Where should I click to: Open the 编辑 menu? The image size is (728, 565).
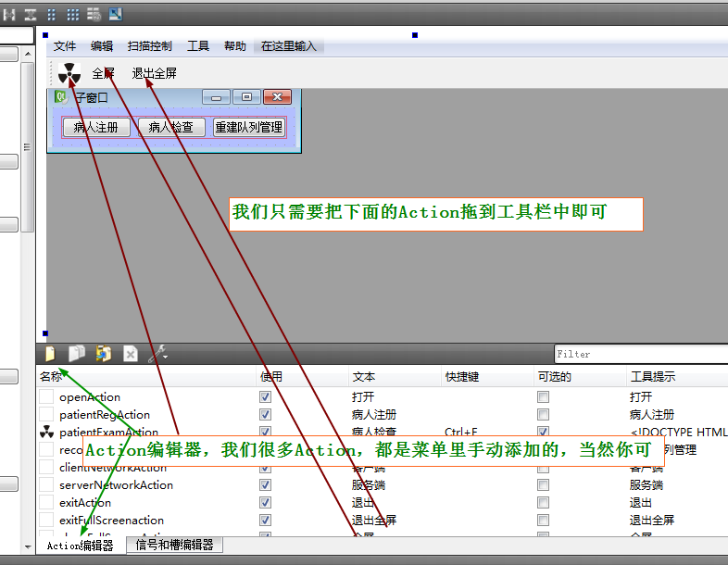point(102,46)
